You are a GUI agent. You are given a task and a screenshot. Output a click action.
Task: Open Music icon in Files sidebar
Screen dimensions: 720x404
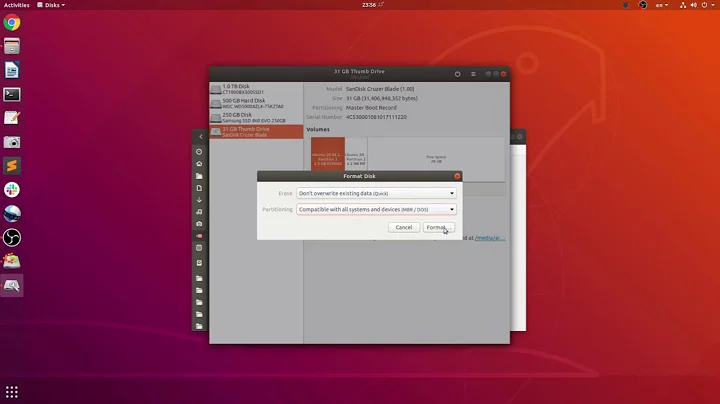pyautogui.click(x=199, y=212)
